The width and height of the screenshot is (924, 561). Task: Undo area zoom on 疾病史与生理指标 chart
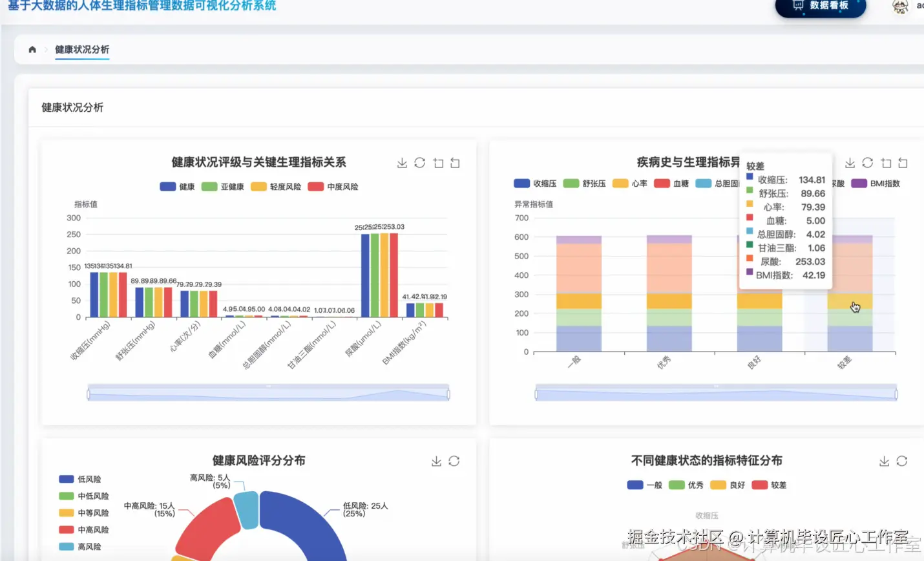(903, 163)
